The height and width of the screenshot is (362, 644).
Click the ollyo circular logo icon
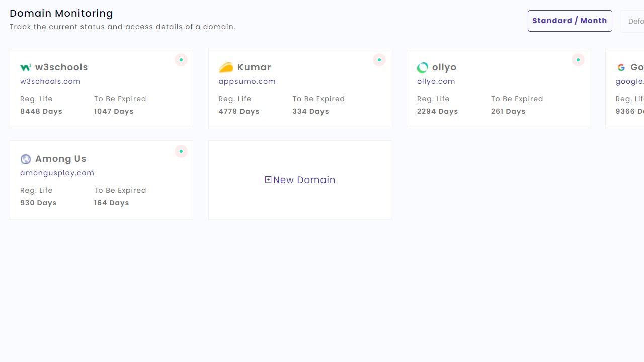[423, 67]
